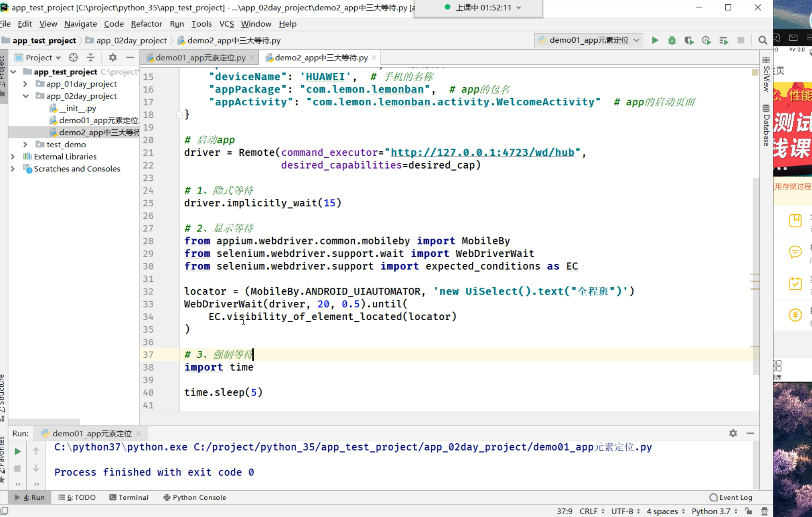
Task: Click the Project panel settings gear
Action: pyautogui.click(x=113, y=58)
